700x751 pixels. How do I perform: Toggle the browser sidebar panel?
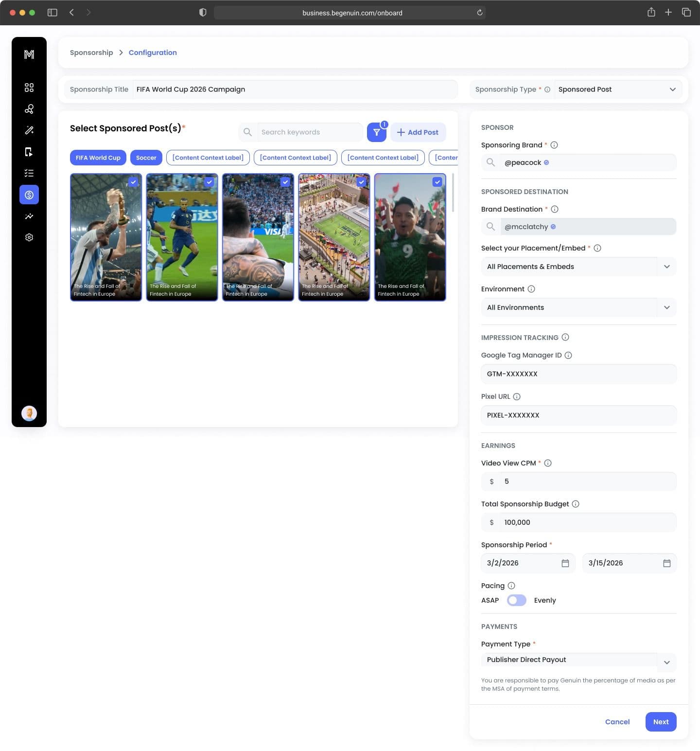coord(52,13)
